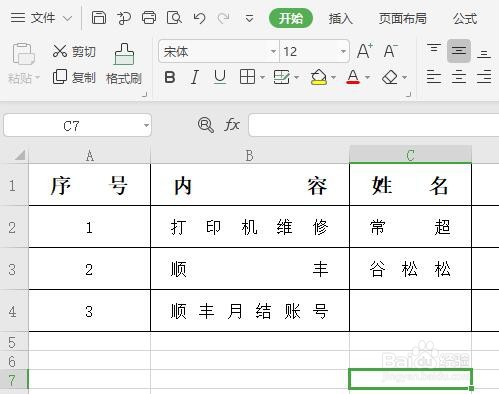This screenshot has height=394, width=499.
Task: Click the draw border/table style icon
Action: [x=282, y=77]
